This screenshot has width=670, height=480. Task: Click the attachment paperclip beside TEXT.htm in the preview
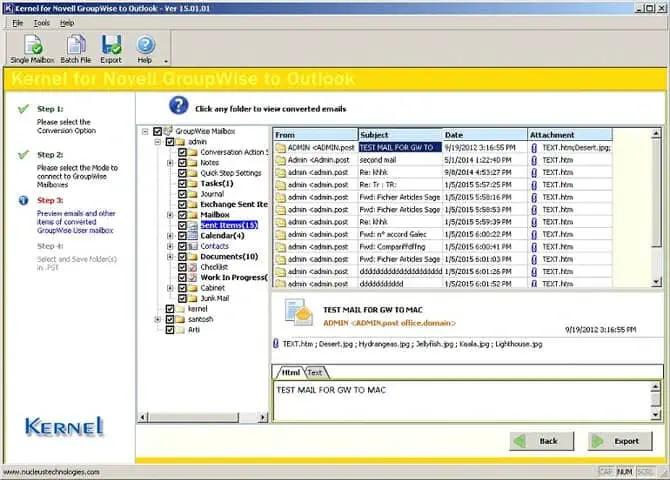[x=276, y=344]
